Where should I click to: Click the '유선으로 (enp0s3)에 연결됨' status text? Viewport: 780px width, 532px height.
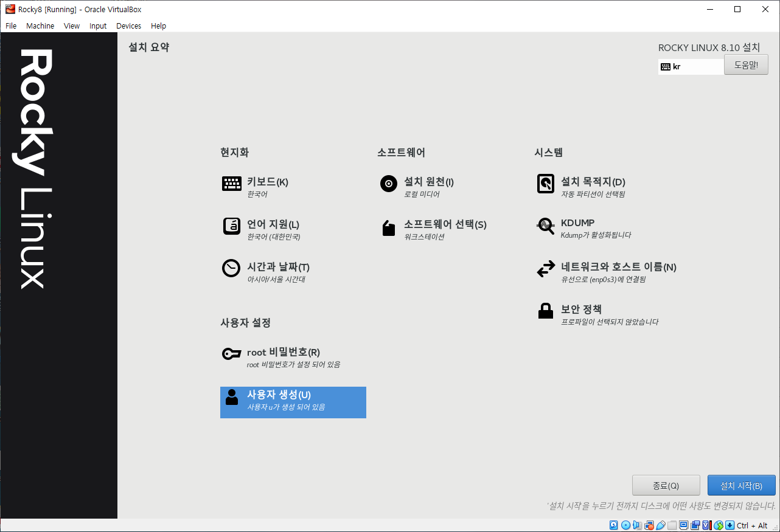tap(603, 280)
